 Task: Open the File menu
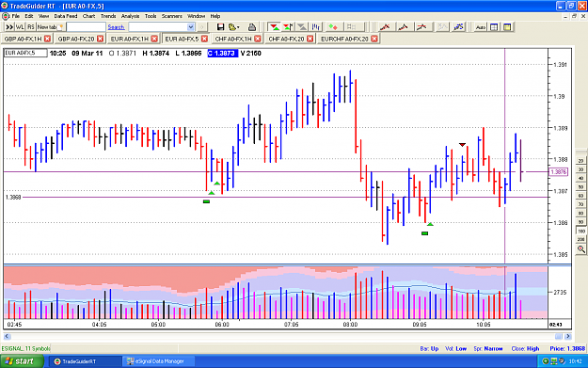pyautogui.click(x=15, y=16)
